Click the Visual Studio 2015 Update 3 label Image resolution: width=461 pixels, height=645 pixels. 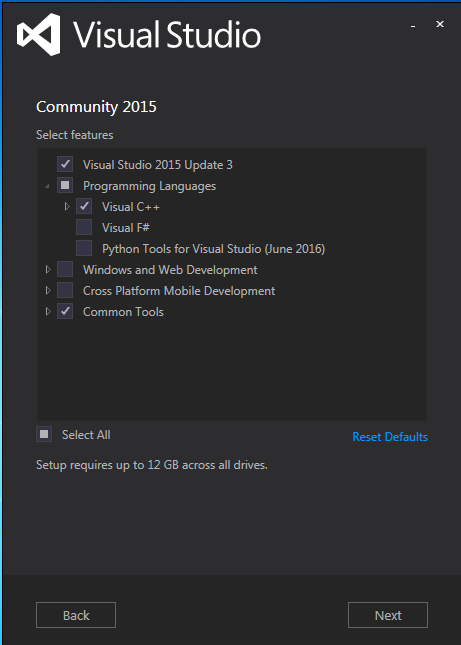[158, 165]
